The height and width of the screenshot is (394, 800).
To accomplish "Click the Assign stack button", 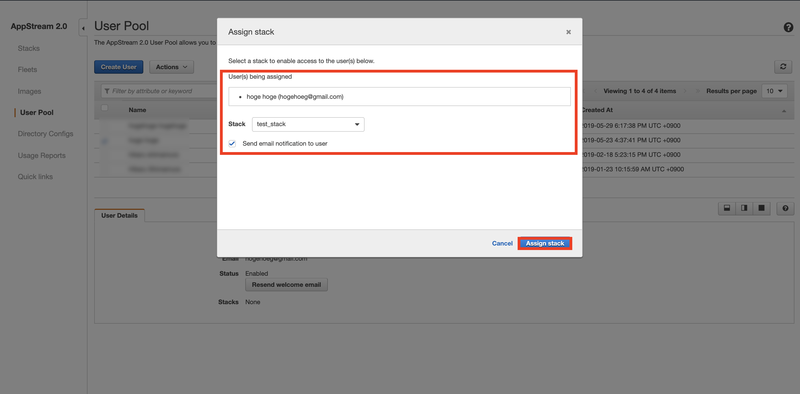I will pos(545,243).
